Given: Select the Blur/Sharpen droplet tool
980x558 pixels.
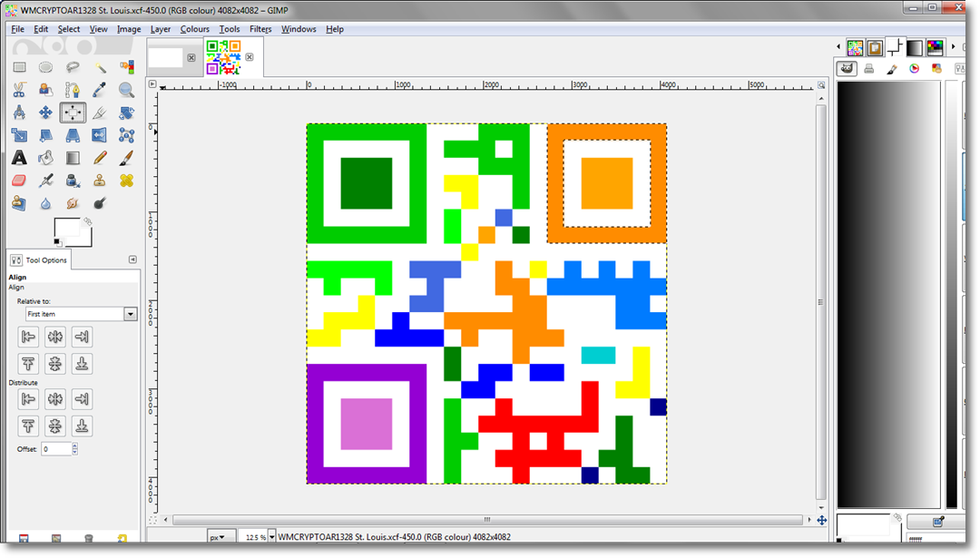Looking at the screenshot, I should 45,203.
